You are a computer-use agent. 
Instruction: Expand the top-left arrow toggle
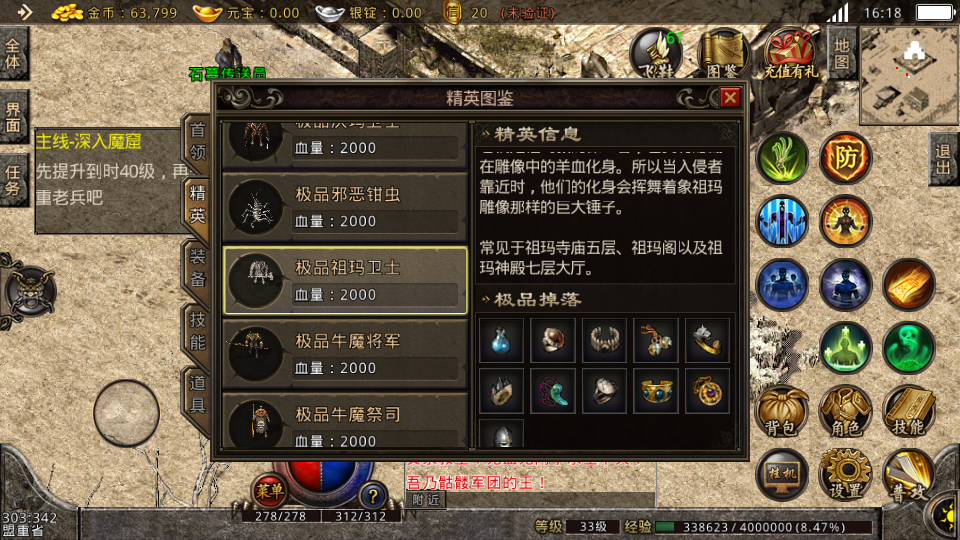[24, 12]
